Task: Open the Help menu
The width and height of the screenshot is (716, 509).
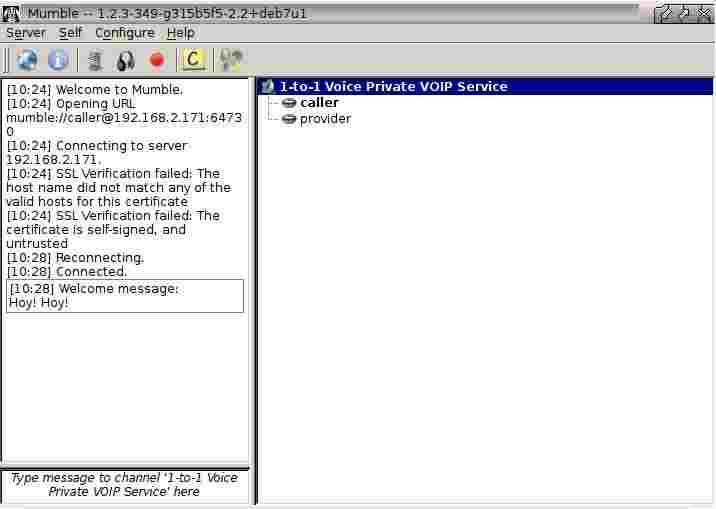Action: pyautogui.click(x=181, y=33)
